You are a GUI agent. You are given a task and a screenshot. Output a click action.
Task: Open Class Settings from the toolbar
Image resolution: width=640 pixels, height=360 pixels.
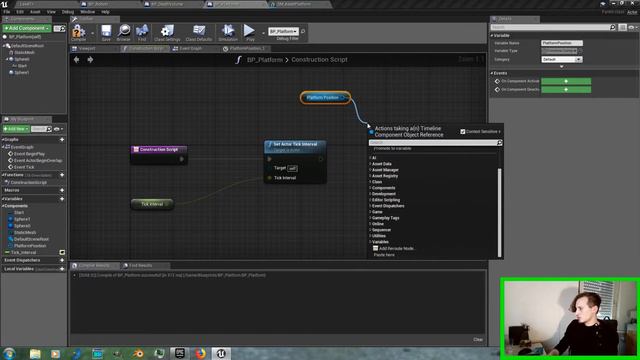[167, 32]
